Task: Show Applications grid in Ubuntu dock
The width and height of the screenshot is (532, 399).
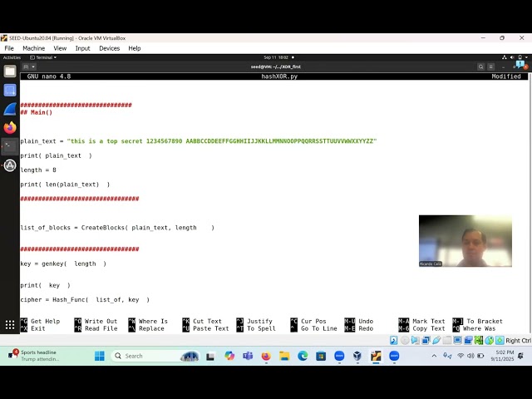Action: pos(10,325)
